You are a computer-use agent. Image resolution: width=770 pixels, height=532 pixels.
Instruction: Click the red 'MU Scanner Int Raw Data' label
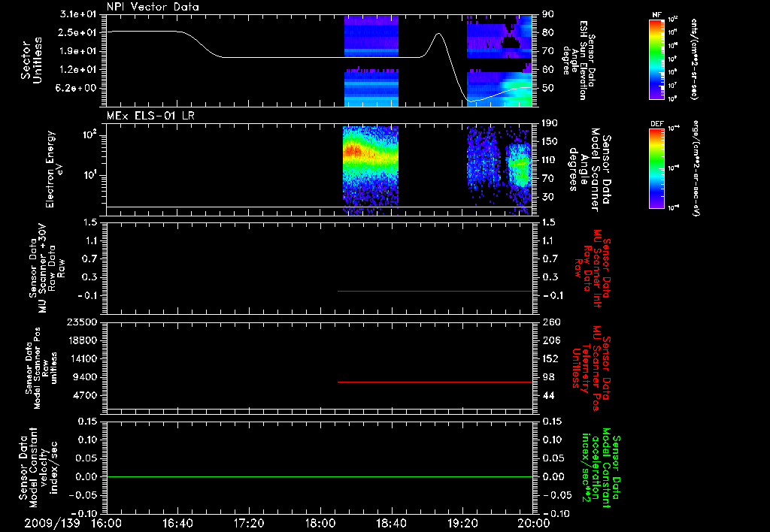point(593,268)
